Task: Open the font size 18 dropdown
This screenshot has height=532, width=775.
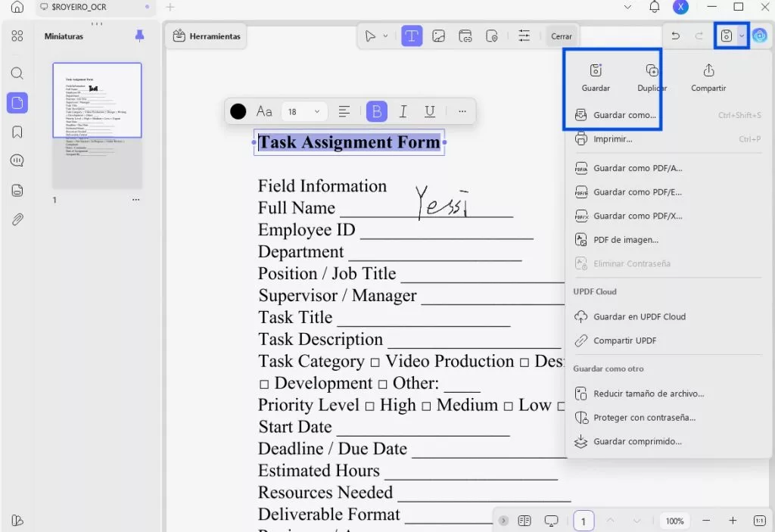Action: (x=304, y=112)
